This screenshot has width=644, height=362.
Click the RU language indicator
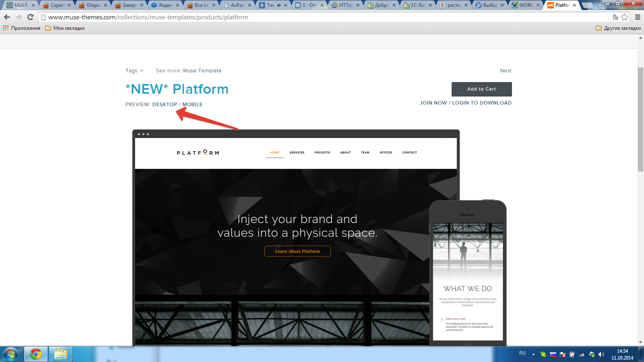point(522,353)
